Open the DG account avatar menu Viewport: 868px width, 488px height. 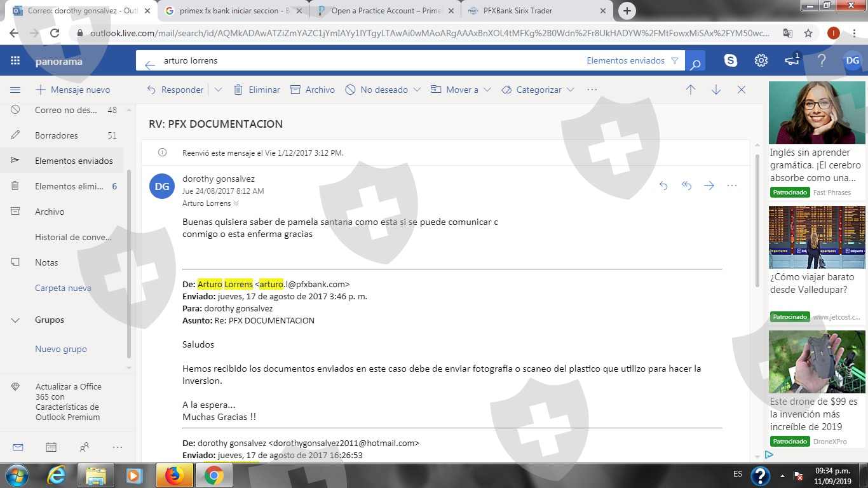pos(853,61)
